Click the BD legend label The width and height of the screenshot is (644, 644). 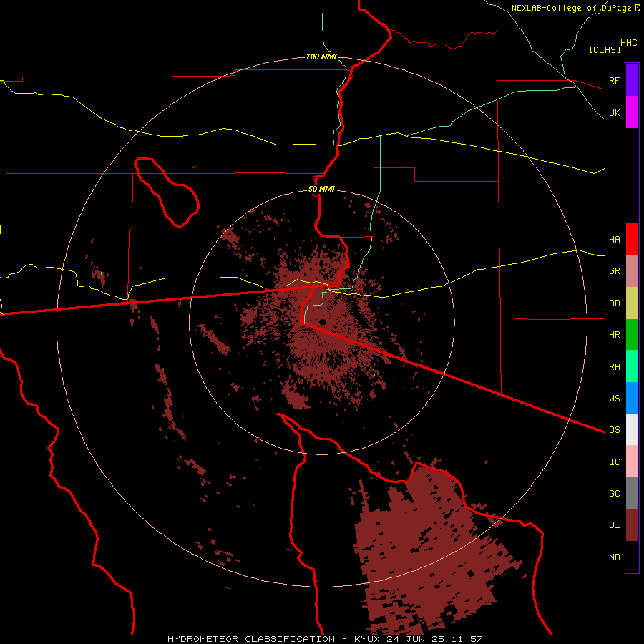coord(614,303)
